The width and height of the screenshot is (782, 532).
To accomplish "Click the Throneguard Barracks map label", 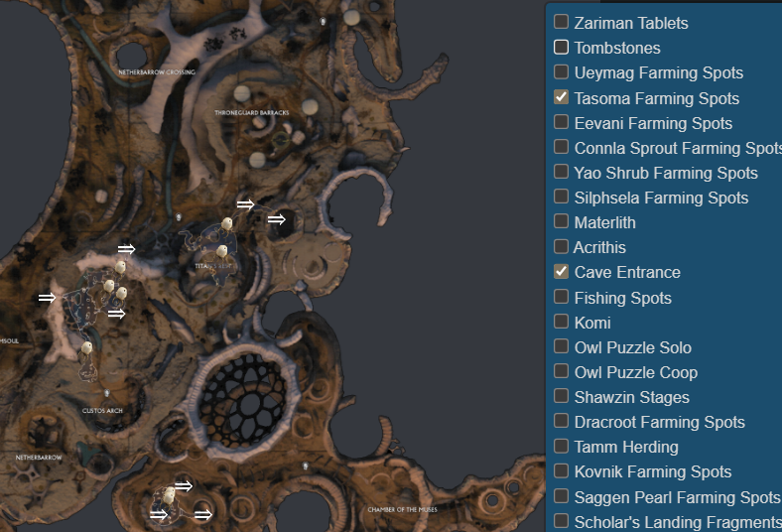I will pos(251,113).
